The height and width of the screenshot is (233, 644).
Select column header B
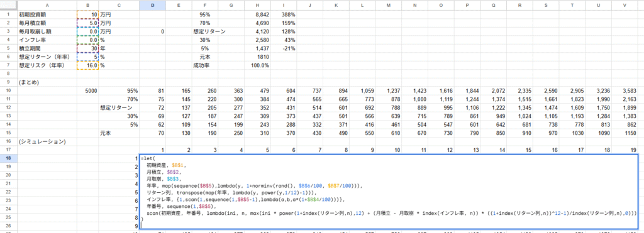click(88, 4)
